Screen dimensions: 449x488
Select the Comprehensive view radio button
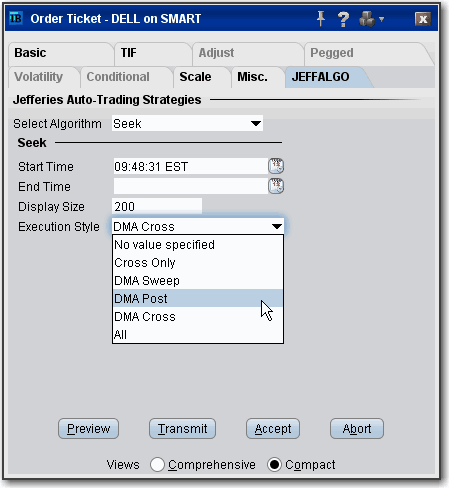[x=157, y=464]
